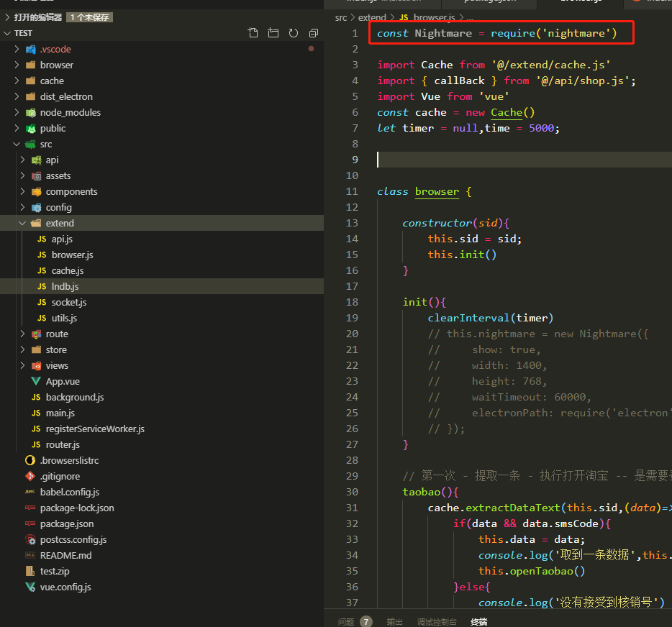Click the components folder icon
The image size is (672, 627).
(x=37, y=192)
